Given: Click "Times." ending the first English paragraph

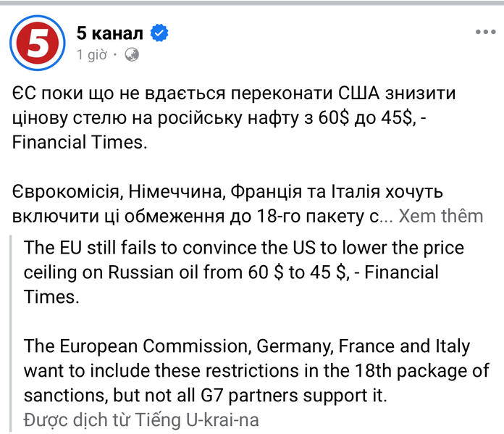Looking at the screenshot, I should [51, 298].
